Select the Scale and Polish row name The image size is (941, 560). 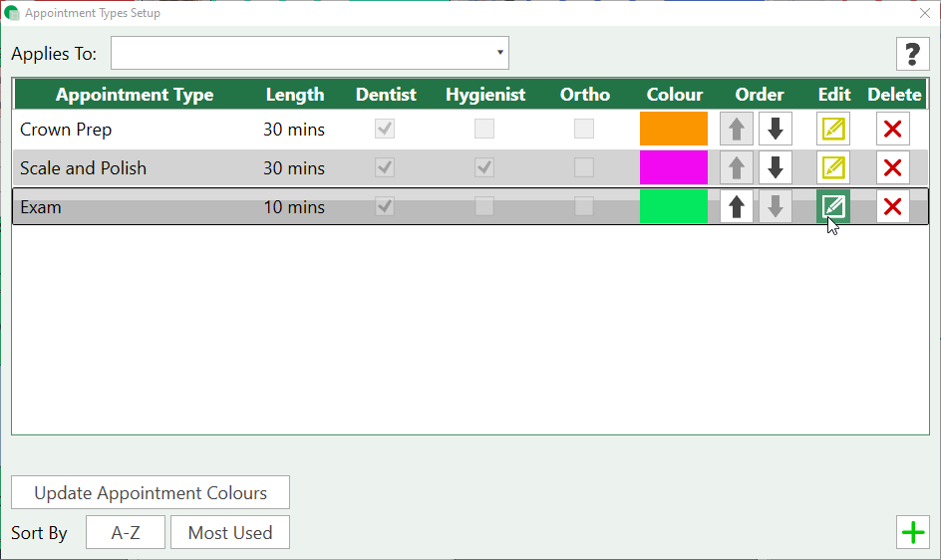click(x=83, y=168)
